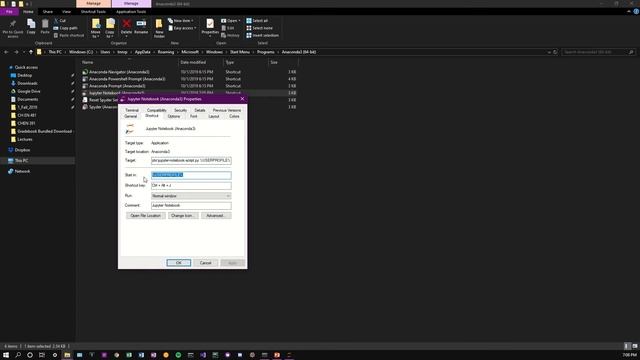Click the refresh button by address bar

tap(555, 52)
